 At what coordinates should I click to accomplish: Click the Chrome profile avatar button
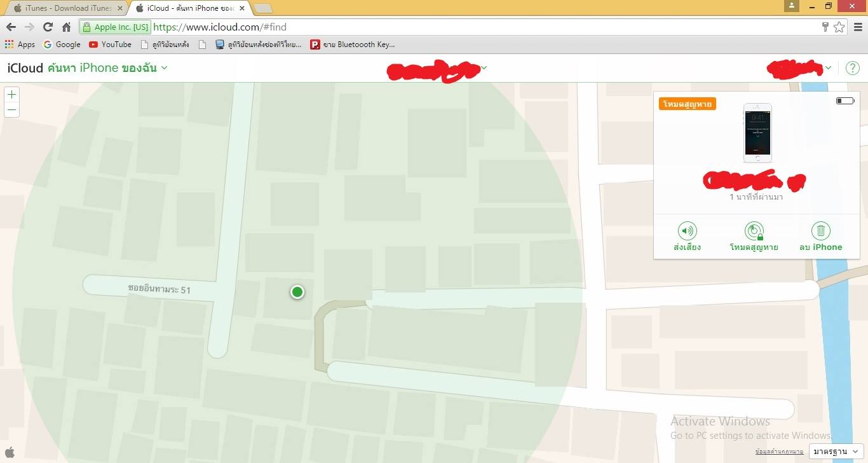pyautogui.click(x=791, y=6)
